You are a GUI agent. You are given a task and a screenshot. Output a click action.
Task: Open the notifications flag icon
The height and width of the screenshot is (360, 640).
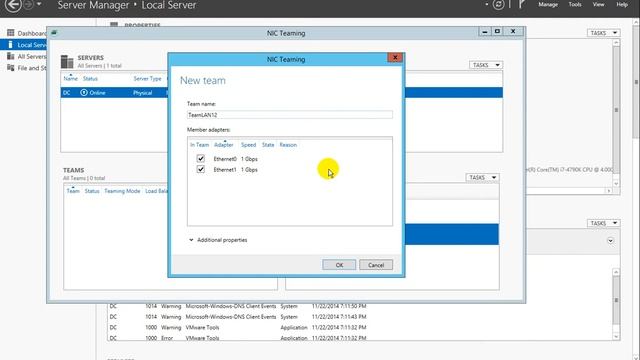point(522,4)
